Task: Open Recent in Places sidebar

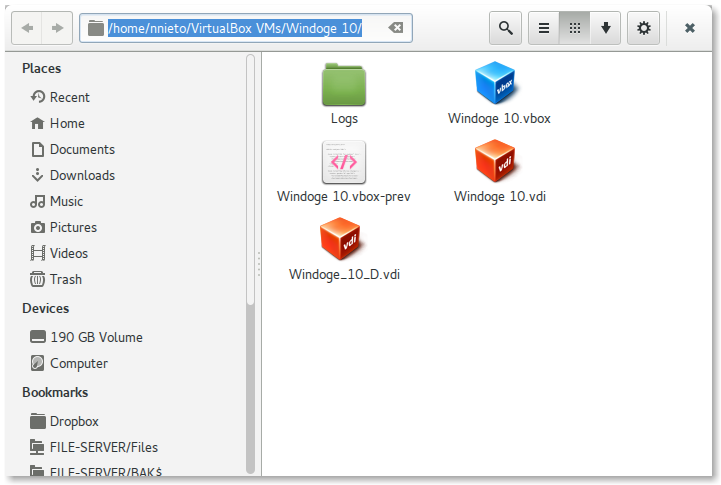Action: pyautogui.click(x=70, y=97)
